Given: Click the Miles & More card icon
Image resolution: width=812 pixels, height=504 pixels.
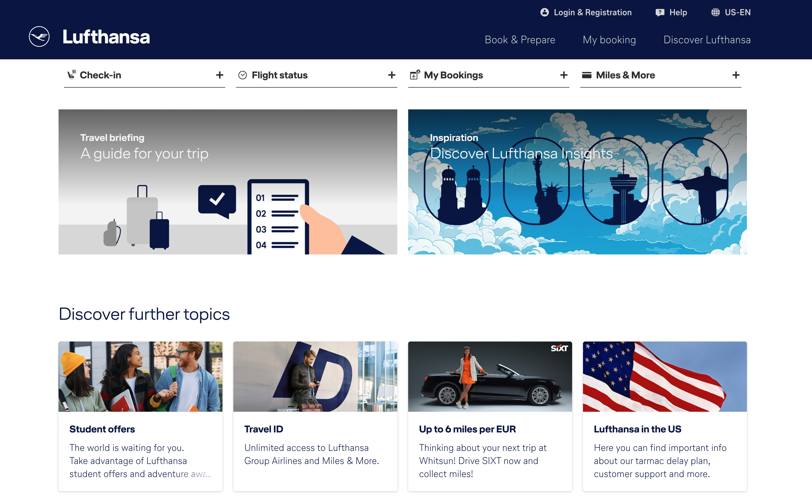Looking at the screenshot, I should 587,75.
